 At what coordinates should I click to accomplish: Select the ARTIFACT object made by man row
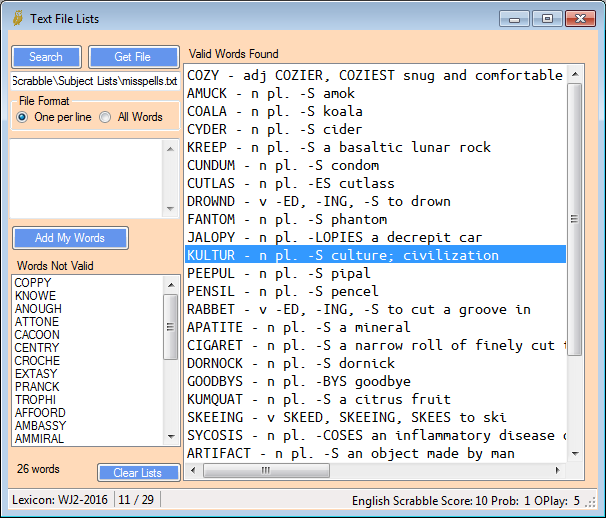tap(376, 453)
